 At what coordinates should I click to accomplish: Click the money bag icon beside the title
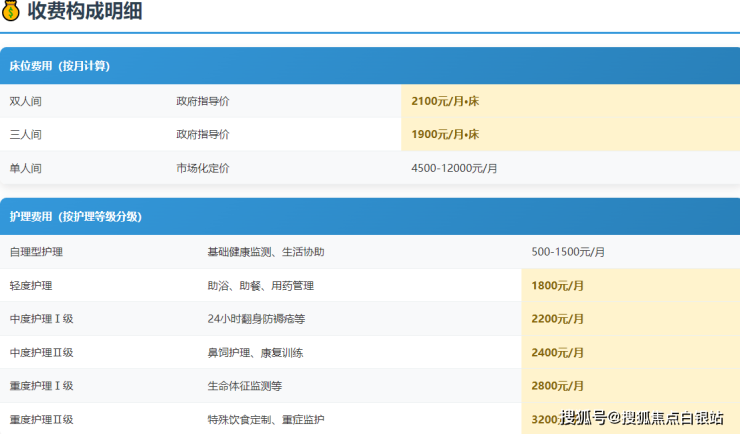pos(11,12)
